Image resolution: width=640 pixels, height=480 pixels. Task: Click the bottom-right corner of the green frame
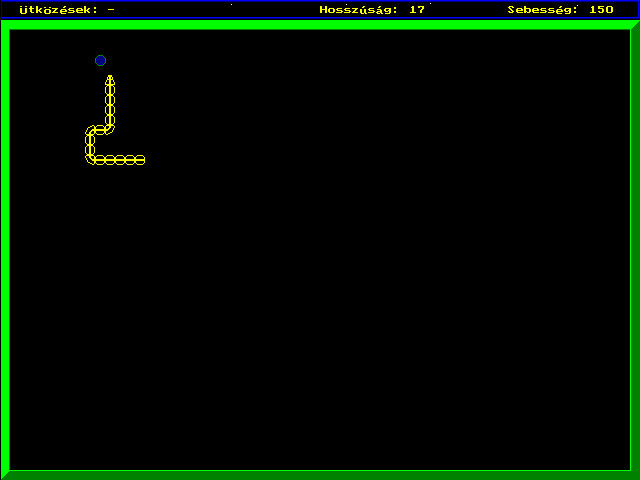(x=635, y=474)
